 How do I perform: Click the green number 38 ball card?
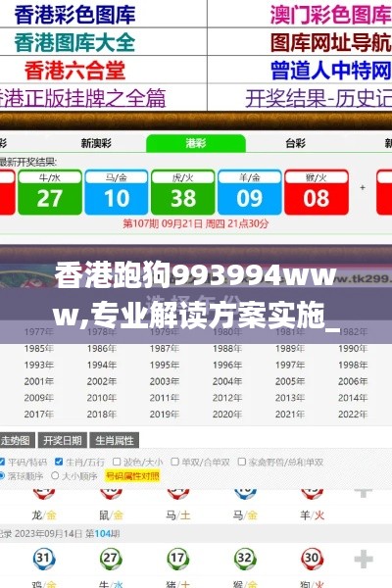tap(183, 192)
